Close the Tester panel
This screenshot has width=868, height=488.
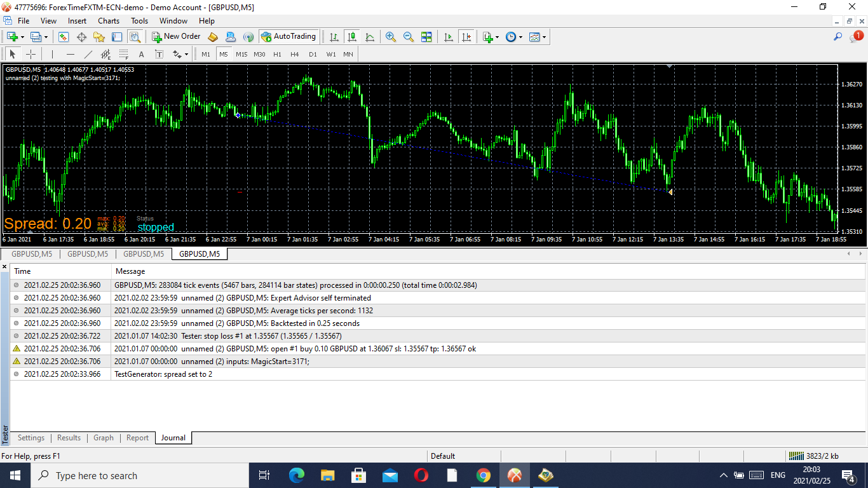click(x=5, y=266)
